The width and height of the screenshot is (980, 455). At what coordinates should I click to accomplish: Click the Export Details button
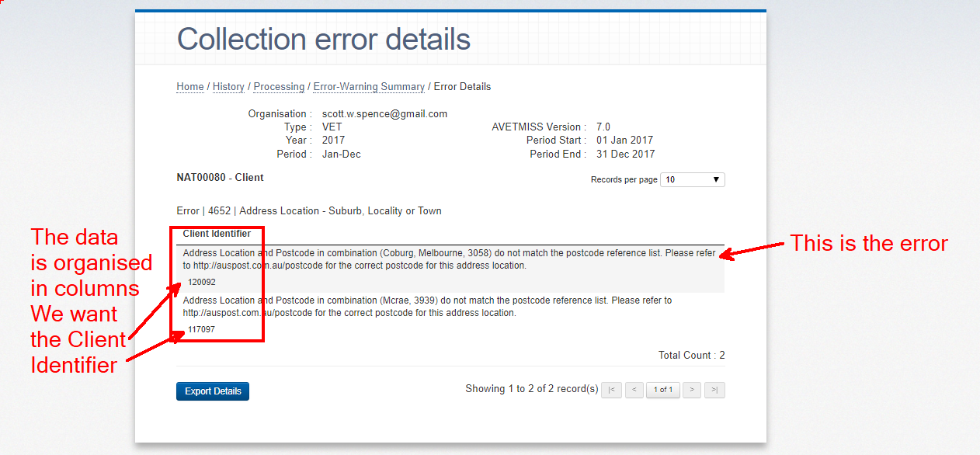pyautogui.click(x=213, y=391)
